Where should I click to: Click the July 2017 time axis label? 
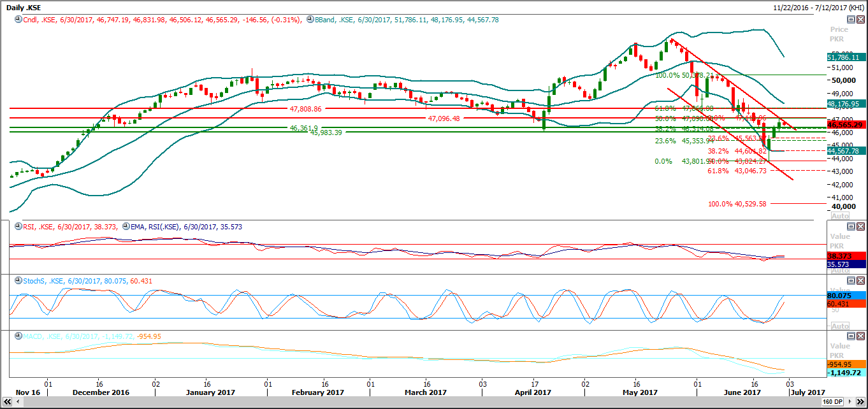[808, 392]
